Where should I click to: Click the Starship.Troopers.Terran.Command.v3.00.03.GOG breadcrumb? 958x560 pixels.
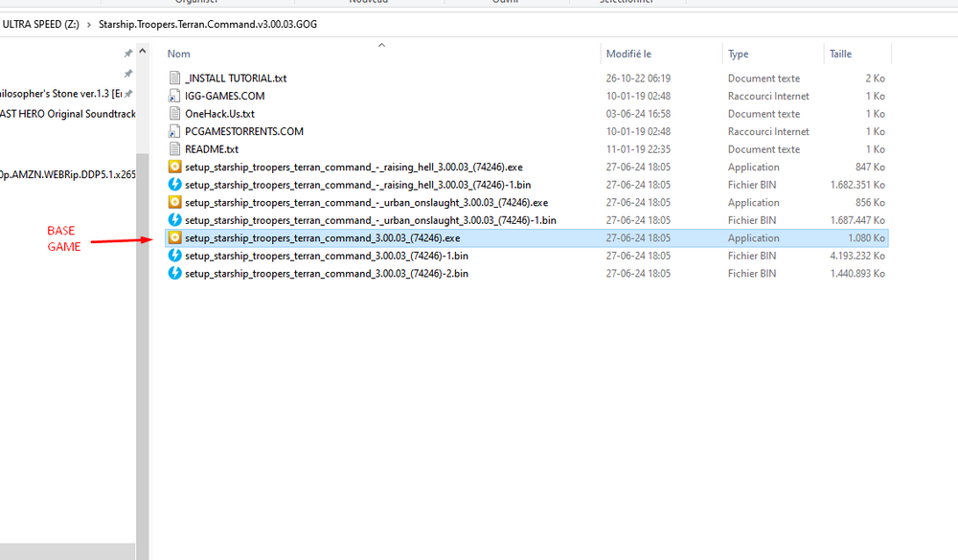click(x=208, y=25)
